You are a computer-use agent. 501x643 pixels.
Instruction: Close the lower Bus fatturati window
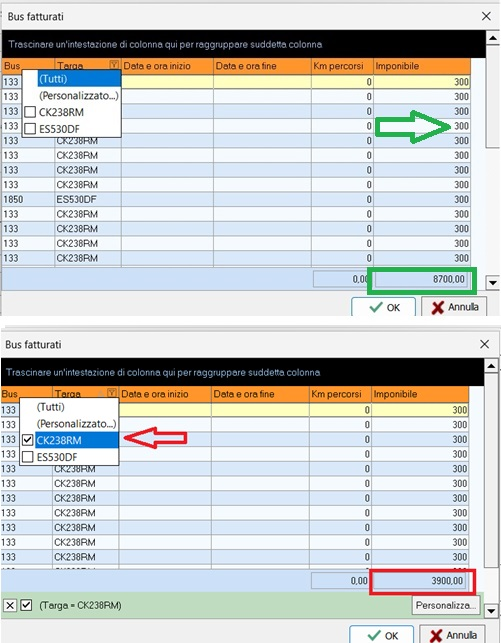(x=485, y=344)
